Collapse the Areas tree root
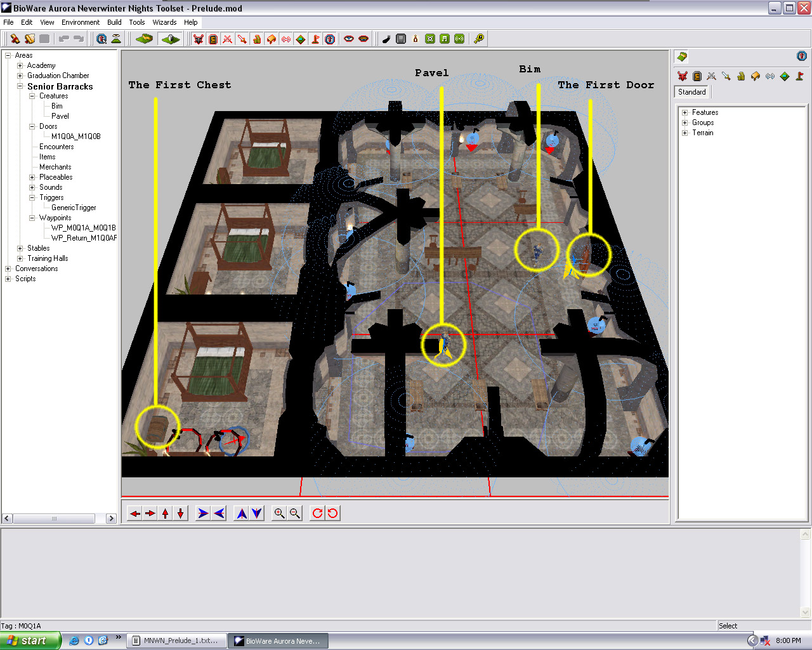Image resolution: width=812 pixels, height=650 pixels. pyautogui.click(x=8, y=55)
